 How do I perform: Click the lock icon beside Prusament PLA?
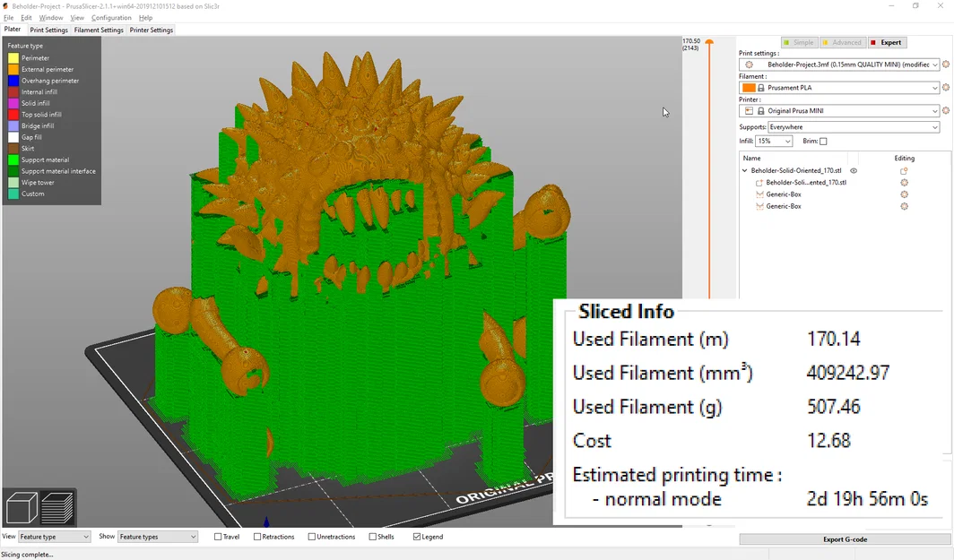pos(760,88)
